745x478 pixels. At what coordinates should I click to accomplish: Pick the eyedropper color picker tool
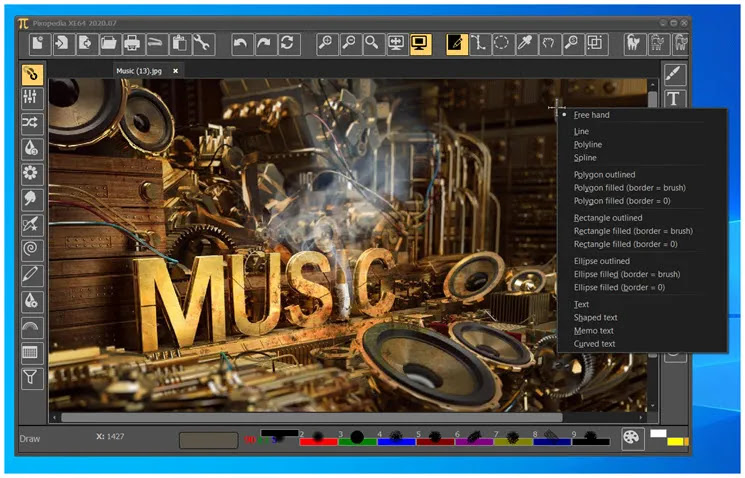pos(525,44)
